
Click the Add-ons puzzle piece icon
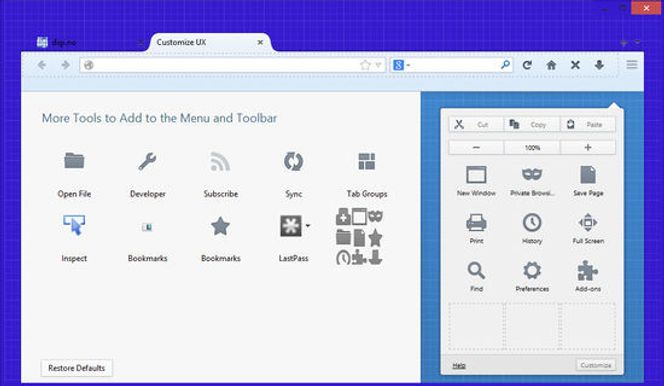pos(588,270)
